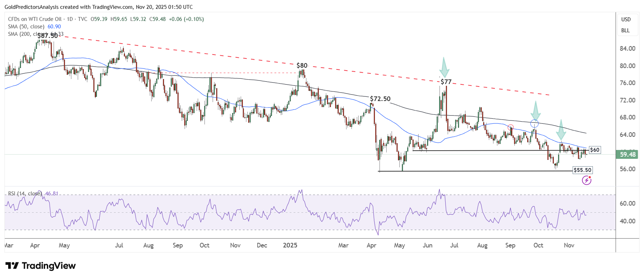Select the SMA (50, close) indicator legend
This screenshot has width=644, height=279.
click(26, 27)
